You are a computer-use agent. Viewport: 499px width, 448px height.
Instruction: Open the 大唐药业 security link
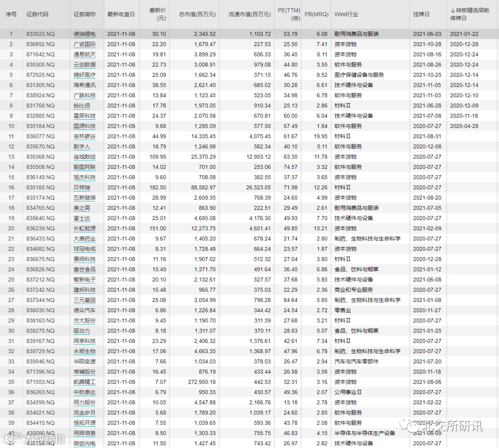click(85, 239)
